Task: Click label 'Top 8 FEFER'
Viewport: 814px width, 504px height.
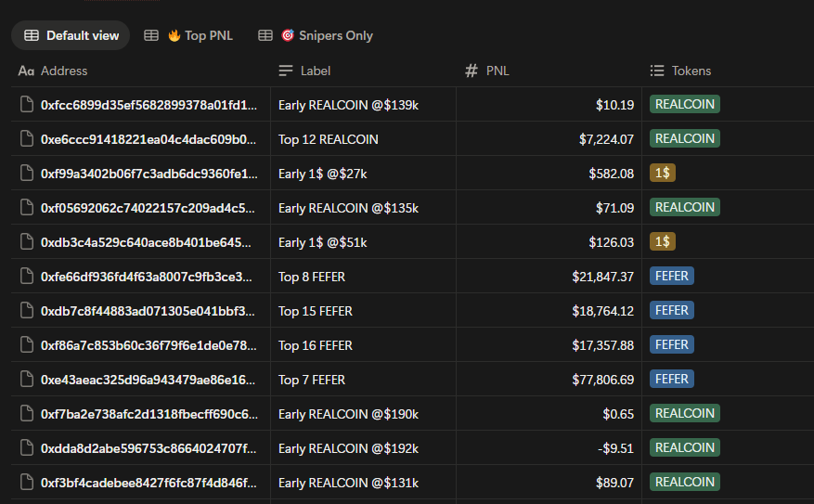Action: pyautogui.click(x=312, y=277)
